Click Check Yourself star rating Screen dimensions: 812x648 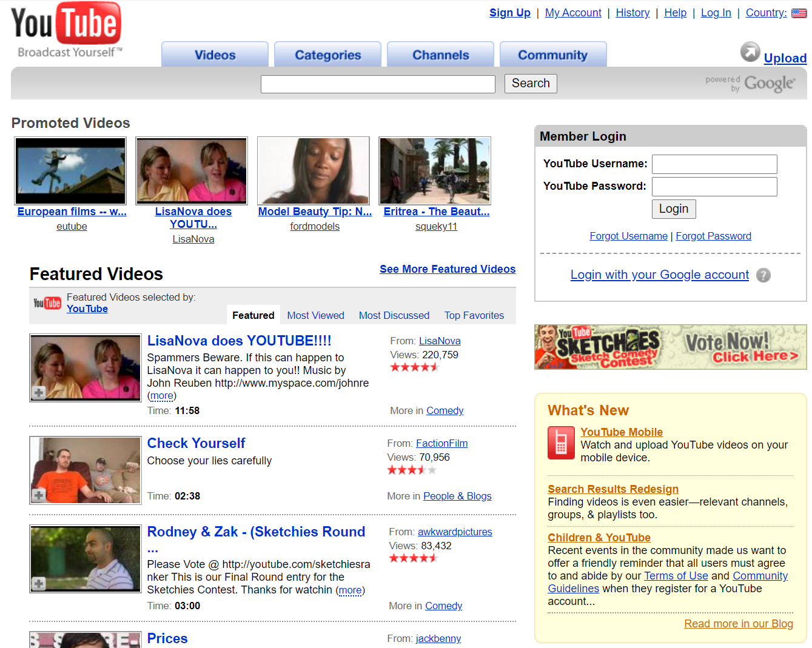412,470
